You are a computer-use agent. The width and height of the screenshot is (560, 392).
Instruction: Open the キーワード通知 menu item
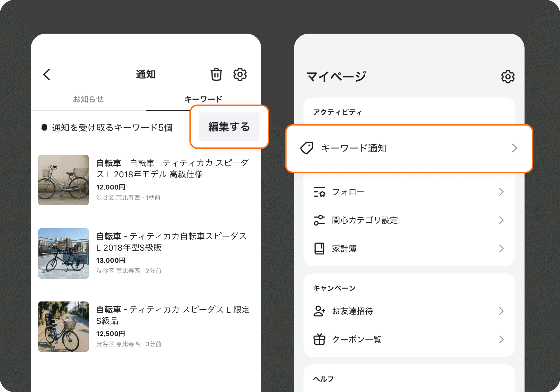click(x=409, y=149)
